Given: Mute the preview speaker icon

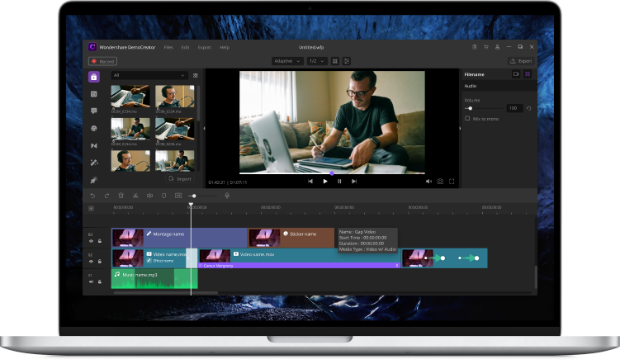Looking at the screenshot, I should pyautogui.click(x=428, y=182).
